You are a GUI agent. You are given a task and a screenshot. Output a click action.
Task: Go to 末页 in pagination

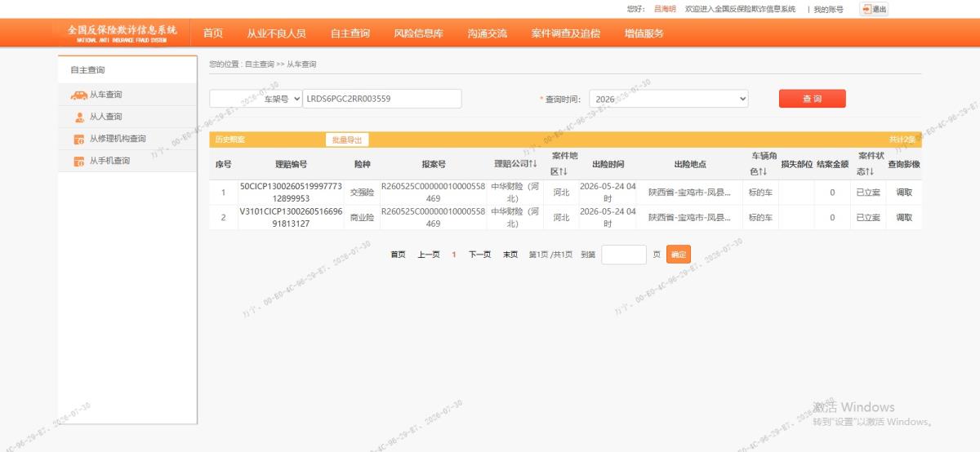tap(510, 255)
